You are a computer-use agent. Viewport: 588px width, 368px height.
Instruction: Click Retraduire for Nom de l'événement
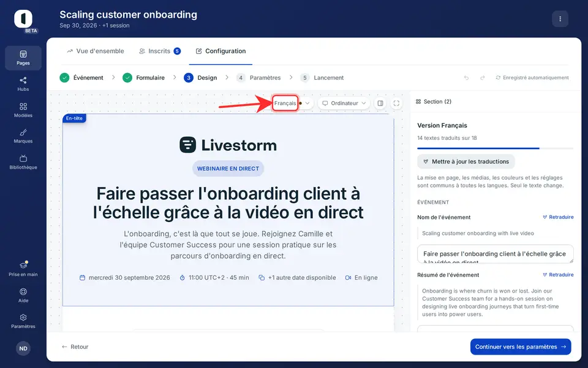559,217
